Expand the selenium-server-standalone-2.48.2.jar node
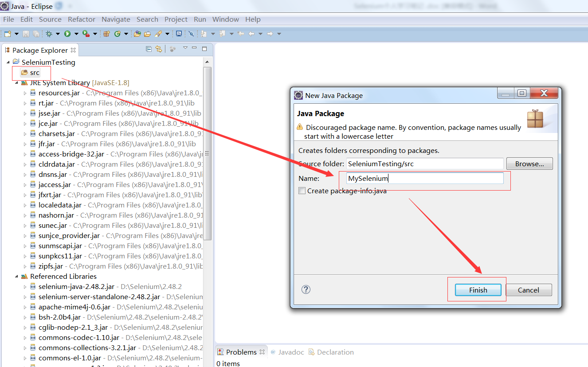The width and height of the screenshot is (588, 367). (25, 297)
